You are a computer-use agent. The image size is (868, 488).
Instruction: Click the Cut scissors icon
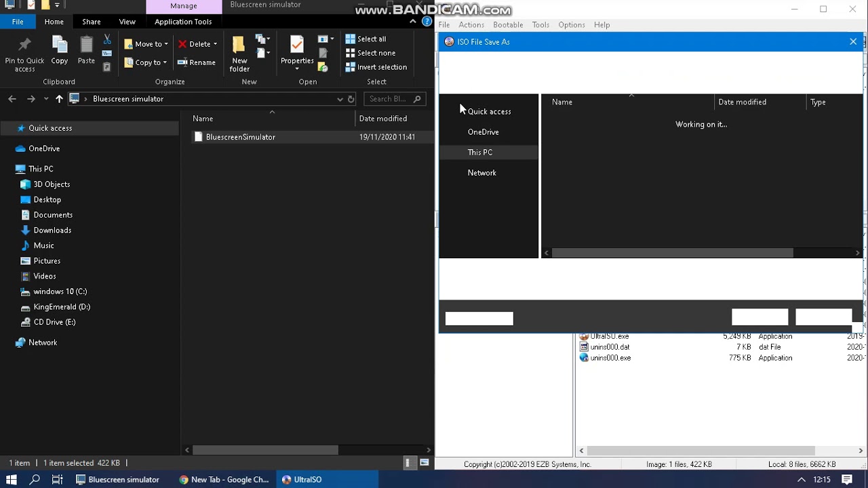point(107,39)
